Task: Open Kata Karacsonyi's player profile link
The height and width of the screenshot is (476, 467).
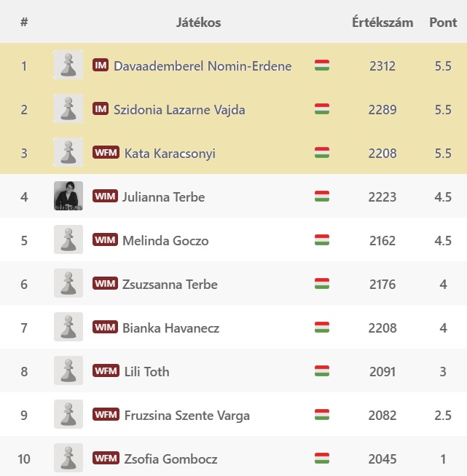Action: (170, 153)
